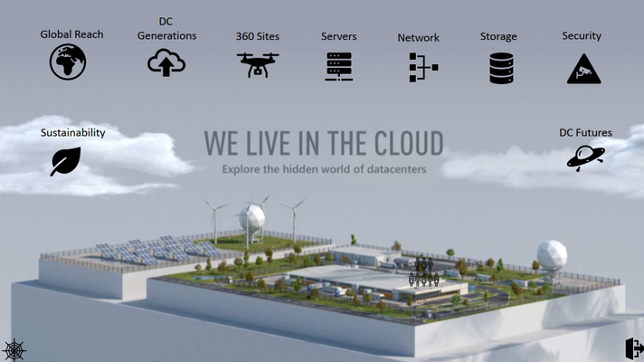Image resolution: width=644 pixels, height=362 pixels.
Task: Click the Security label
Action: click(582, 36)
